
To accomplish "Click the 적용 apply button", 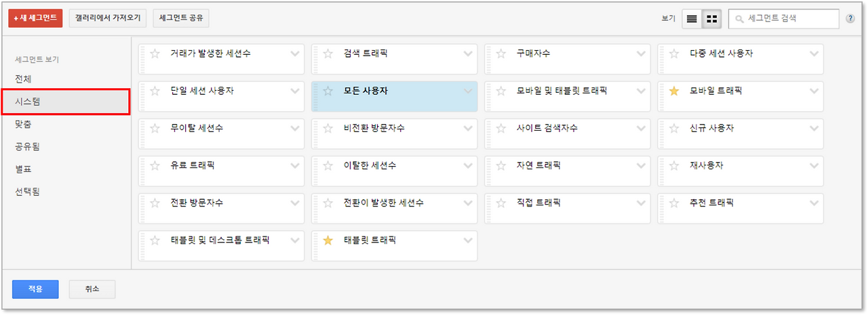I will click(x=35, y=289).
